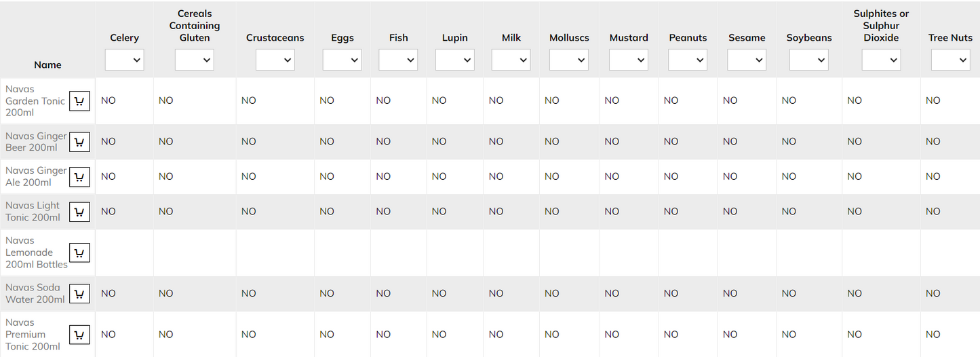The width and height of the screenshot is (980, 357).
Task: Expand the Crustaceans filter dropdown
Action: tap(275, 60)
